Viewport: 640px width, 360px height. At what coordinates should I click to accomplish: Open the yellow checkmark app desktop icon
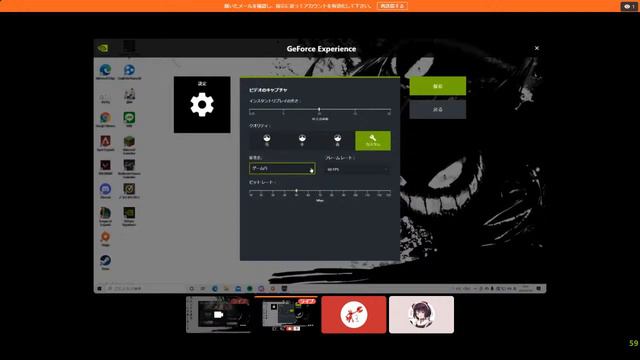(129, 191)
